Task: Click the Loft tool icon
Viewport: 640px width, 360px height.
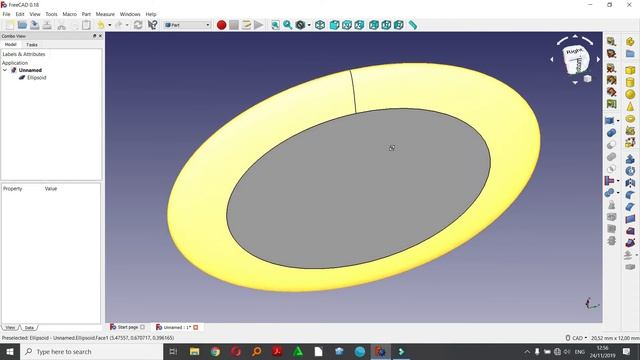Action: (630, 231)
